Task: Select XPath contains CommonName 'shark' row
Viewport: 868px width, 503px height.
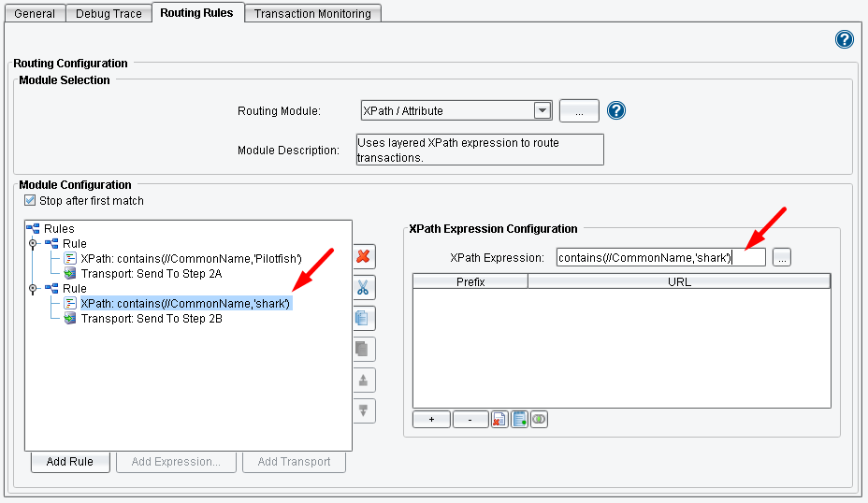Action: 185,303
